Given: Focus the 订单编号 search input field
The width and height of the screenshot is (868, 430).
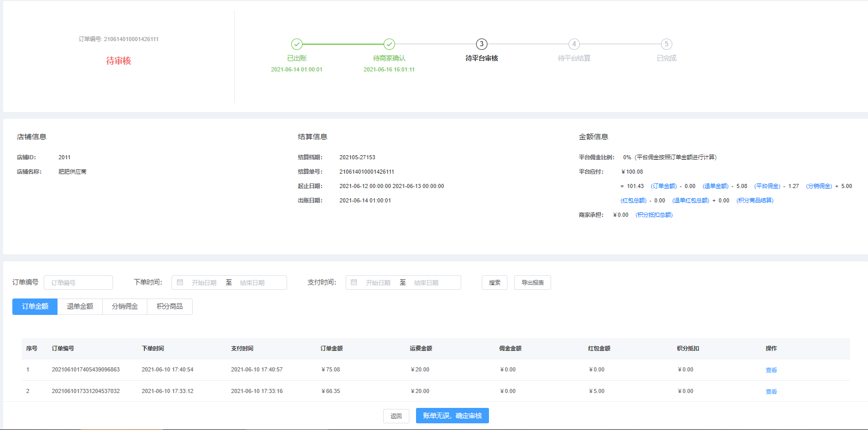Looking at the screenshot, I should [79, 283].
